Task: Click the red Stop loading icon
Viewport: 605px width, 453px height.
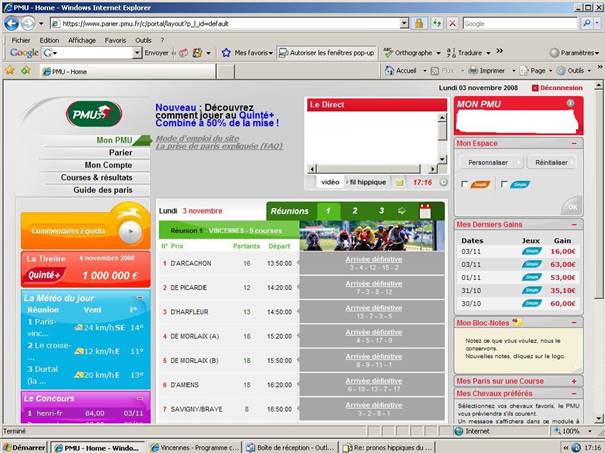Action: 453,24
